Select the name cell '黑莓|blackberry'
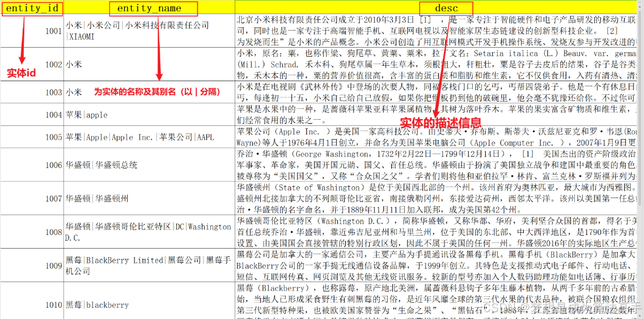This screenshot has height=319, width=644. coord(150,300)
